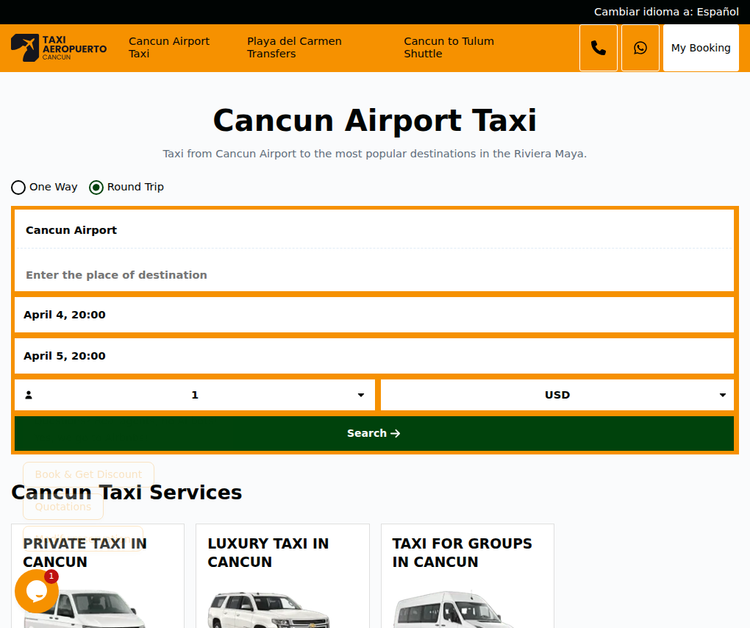Open Cancun to Tulum Shuttle menu
Screen dimensions: 750x628
[x=449, y=47]
